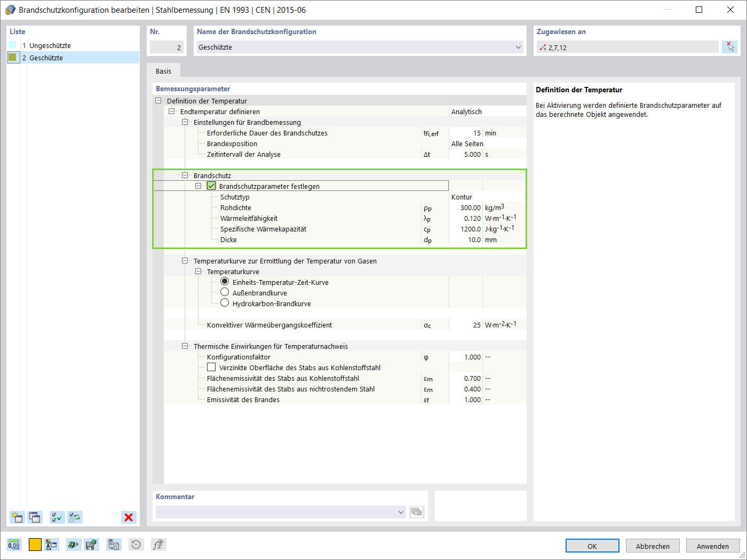This screenshot has width=747, height=560.
Task: Click the olive swatch beside Geschützte
Action: (x=12, y=57)
